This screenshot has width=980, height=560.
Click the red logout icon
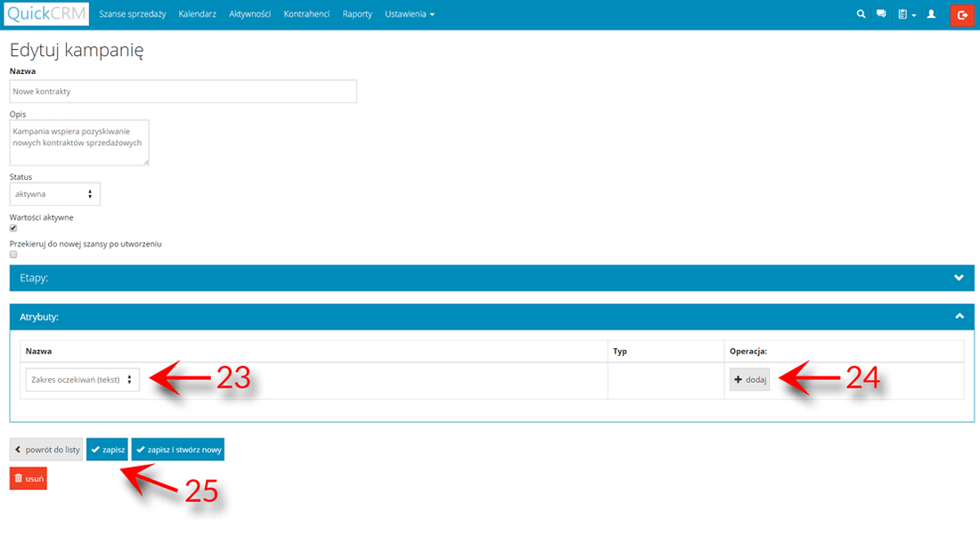point(962,14)
